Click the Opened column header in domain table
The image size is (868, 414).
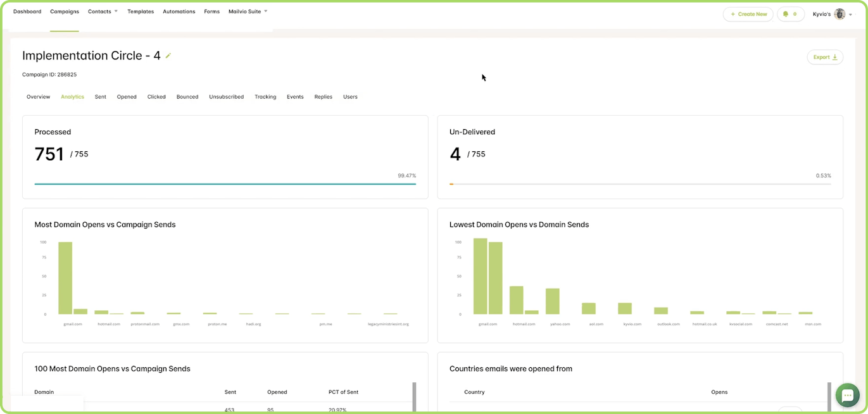277,392
